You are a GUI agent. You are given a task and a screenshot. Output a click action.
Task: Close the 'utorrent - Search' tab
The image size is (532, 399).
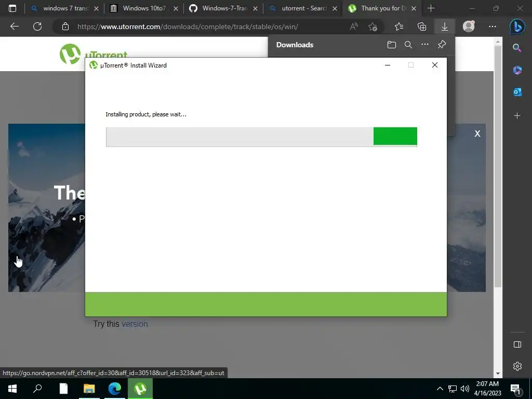click(x=335, y=8)
